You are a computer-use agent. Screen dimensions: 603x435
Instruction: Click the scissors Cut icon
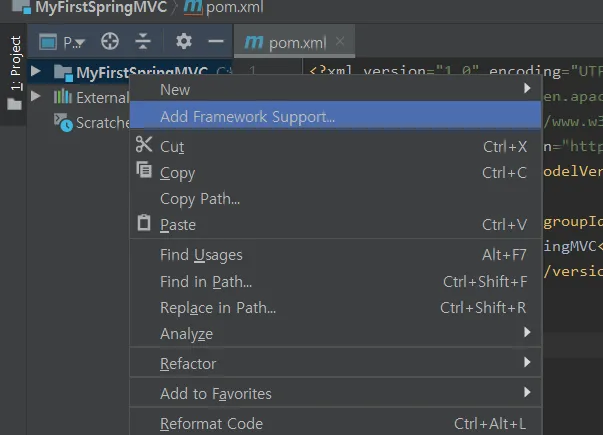[x=144, y=146]
